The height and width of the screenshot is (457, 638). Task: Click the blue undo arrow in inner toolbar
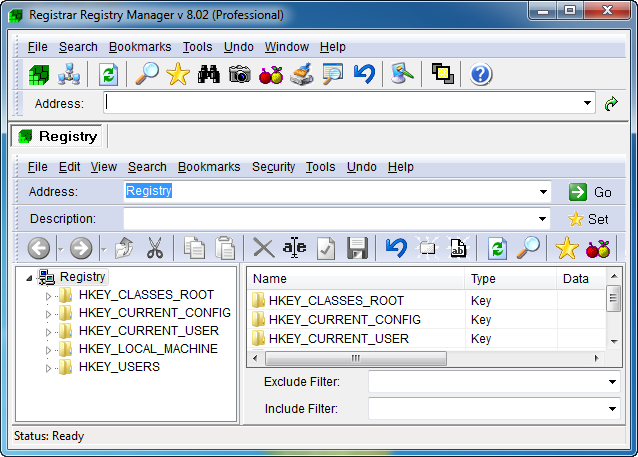[x=396, y=248]
